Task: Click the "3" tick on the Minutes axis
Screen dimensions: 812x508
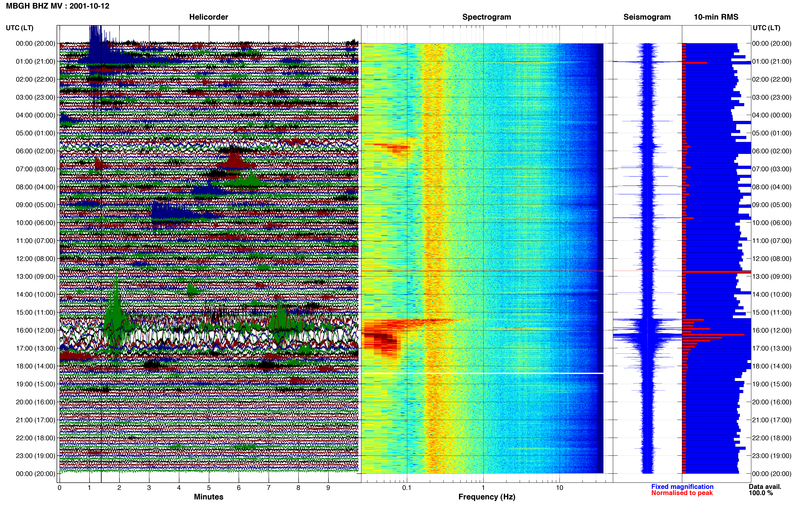Action: (x=149, y=488)
